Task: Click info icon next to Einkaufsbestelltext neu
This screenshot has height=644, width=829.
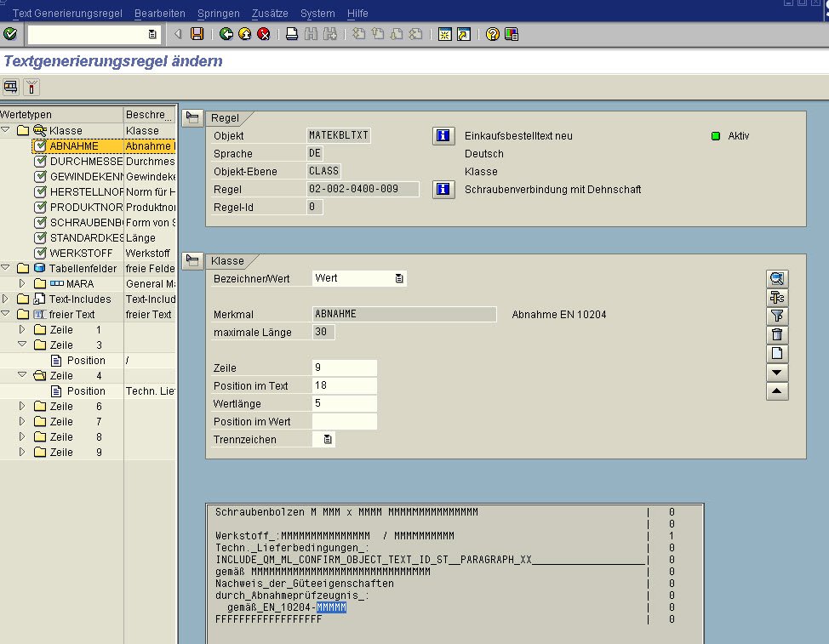Action: (443, 136)
